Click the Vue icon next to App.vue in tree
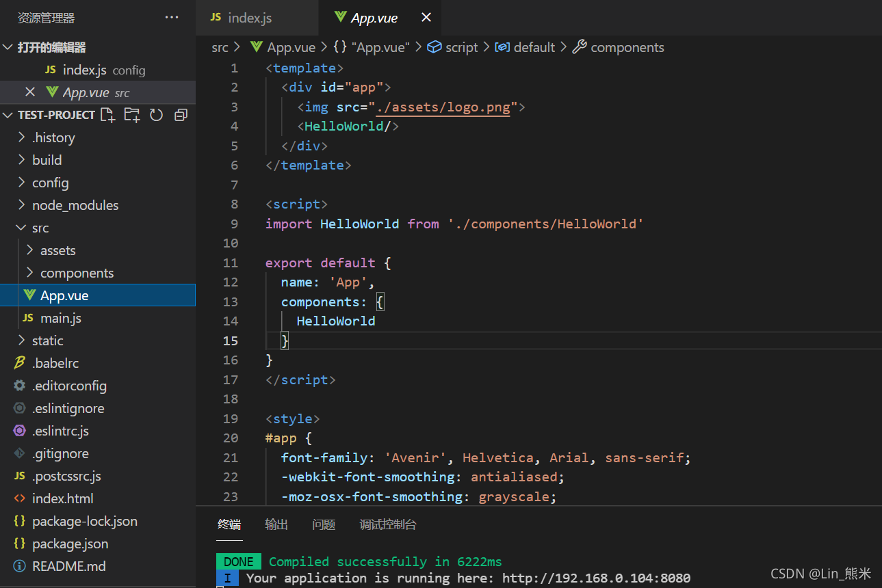 pyautogui.click(x=29, y=295)
